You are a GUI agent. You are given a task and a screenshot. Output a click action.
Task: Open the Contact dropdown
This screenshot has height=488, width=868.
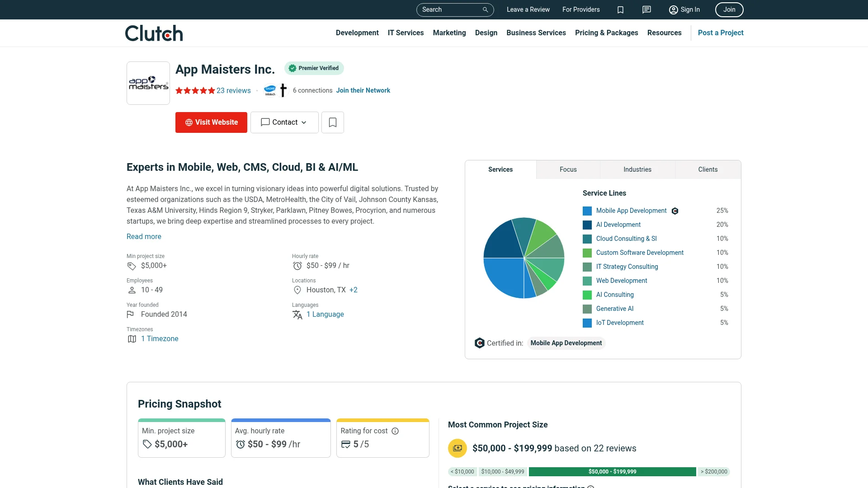pyautogui.click(x=284, y=122)
